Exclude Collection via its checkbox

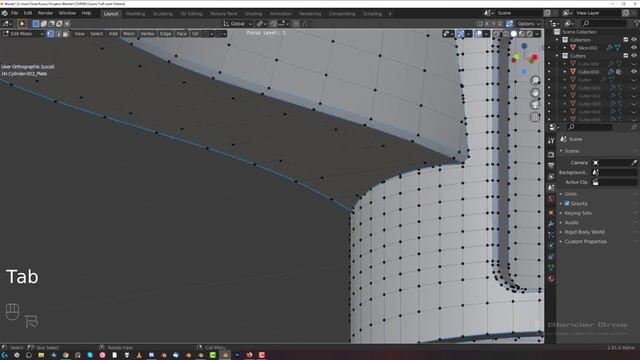[626, 40]
